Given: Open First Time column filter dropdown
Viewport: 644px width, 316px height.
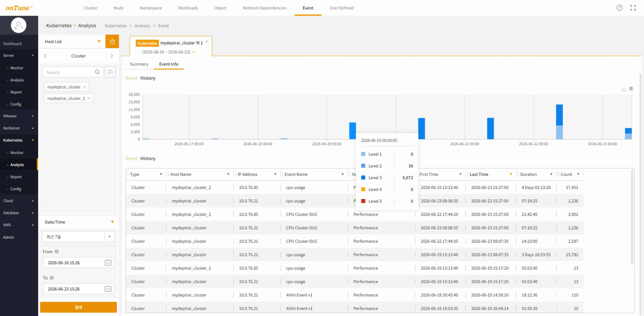Looking at the screenshot, I should coord(460,174).
